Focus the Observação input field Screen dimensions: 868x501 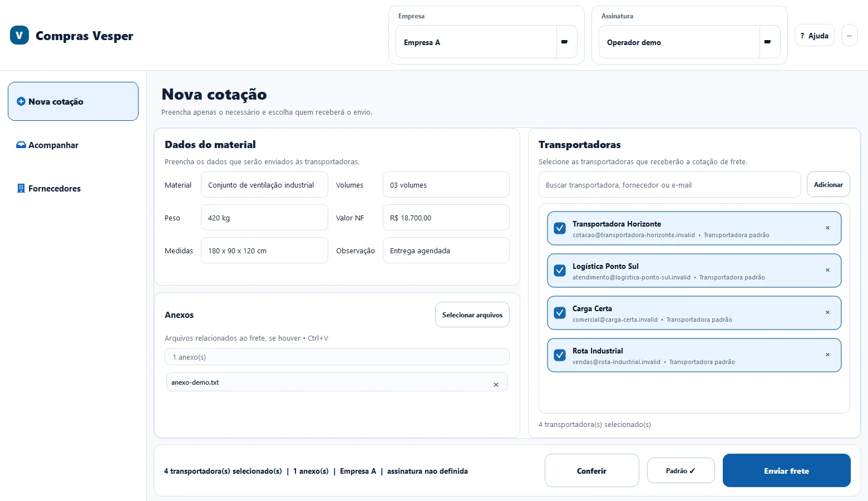pos(446,250)
